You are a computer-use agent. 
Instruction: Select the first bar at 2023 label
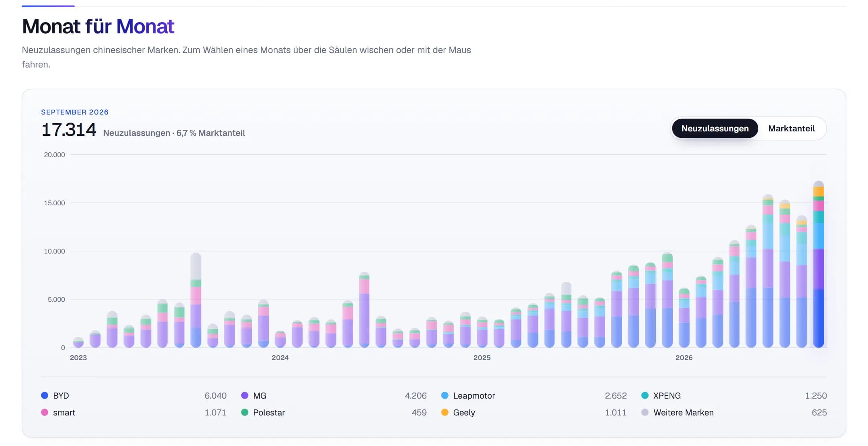[x=78, y=342]
